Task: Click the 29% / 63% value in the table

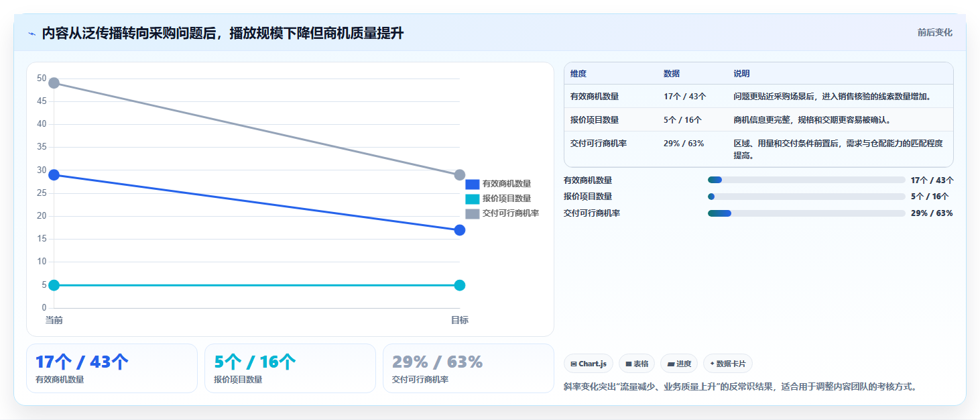Action: tap(684, 144)
